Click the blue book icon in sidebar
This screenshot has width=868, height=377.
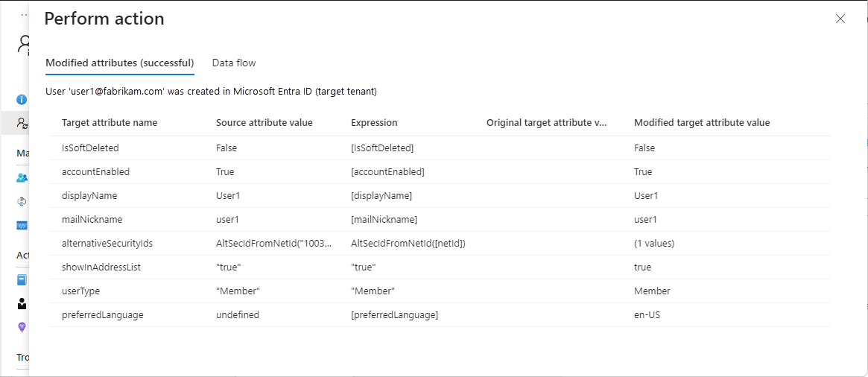[22, 280]
